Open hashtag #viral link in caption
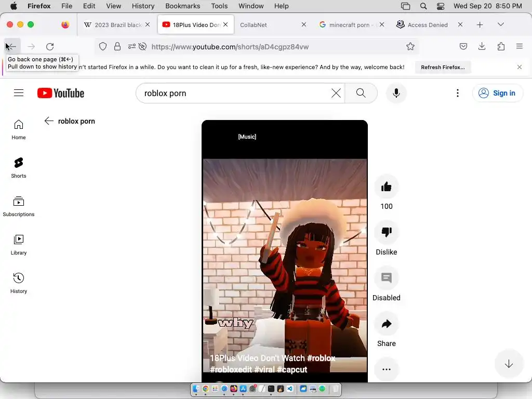This screenshot has height=399, width=532. click(264, 369)
